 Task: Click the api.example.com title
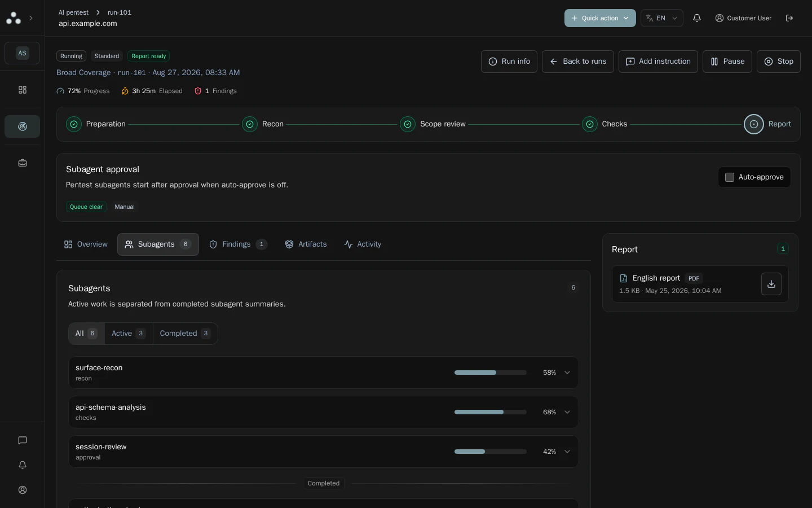click(88, 24)
